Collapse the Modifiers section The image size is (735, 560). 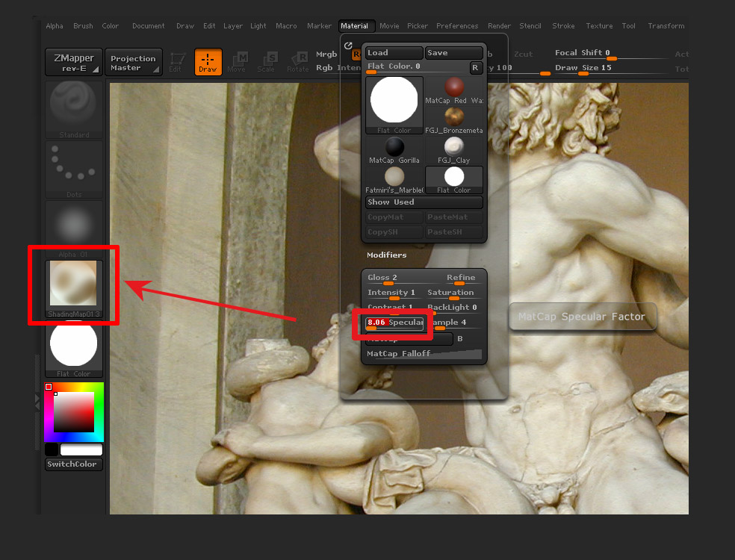point(387,255)
